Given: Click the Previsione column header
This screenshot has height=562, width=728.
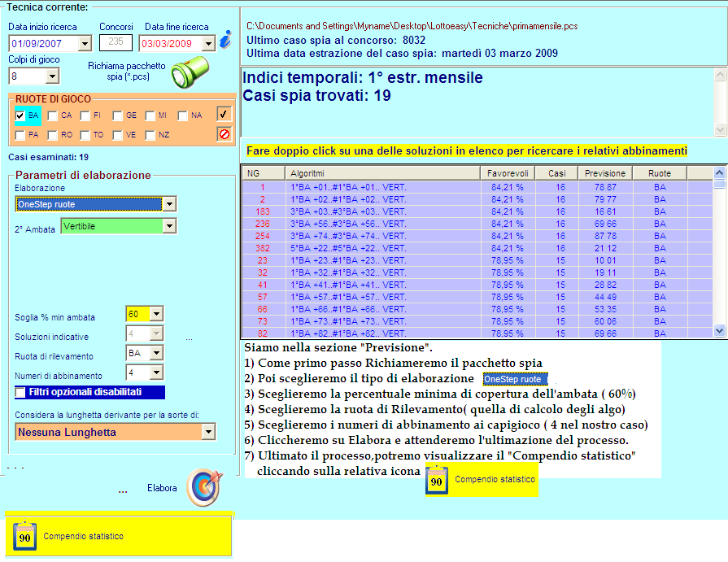Looking at the screenshot, I should click(x=605, y=173).
